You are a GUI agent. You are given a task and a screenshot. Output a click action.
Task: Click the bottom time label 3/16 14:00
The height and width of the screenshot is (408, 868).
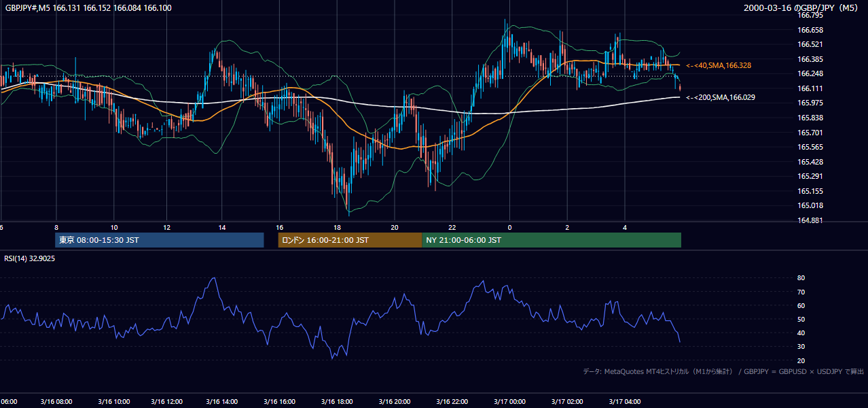(x=221, y=402)
